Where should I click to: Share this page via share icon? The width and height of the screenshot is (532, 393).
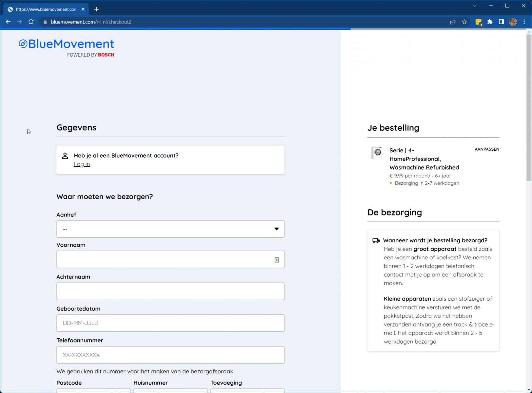[x=453, y=22]
